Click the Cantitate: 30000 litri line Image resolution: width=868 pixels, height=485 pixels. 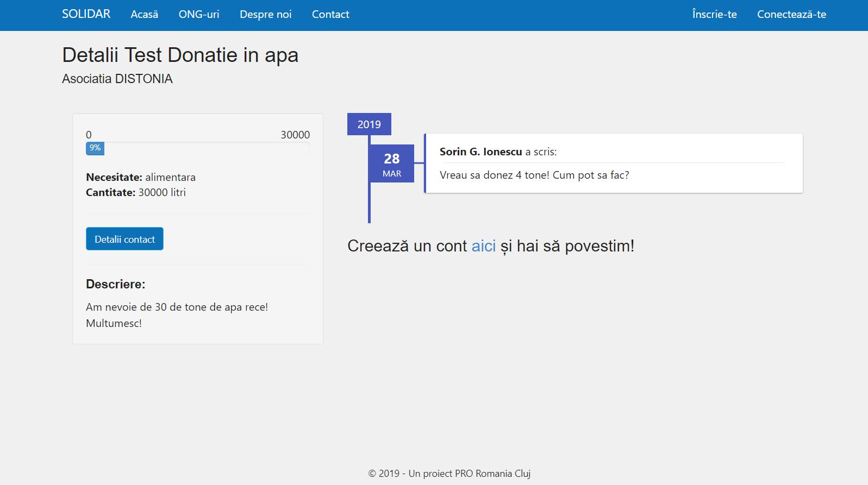(136, 192)
